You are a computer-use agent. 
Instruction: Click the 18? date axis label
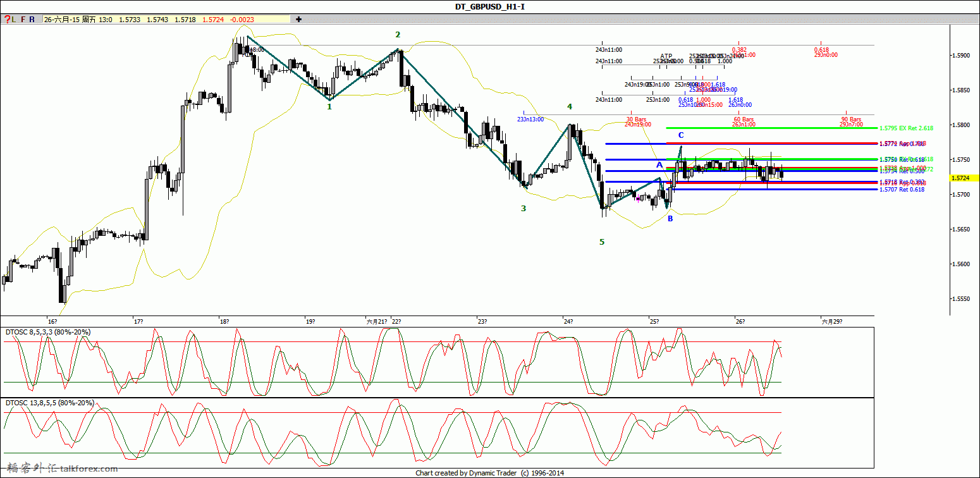(x=224, y=321)
